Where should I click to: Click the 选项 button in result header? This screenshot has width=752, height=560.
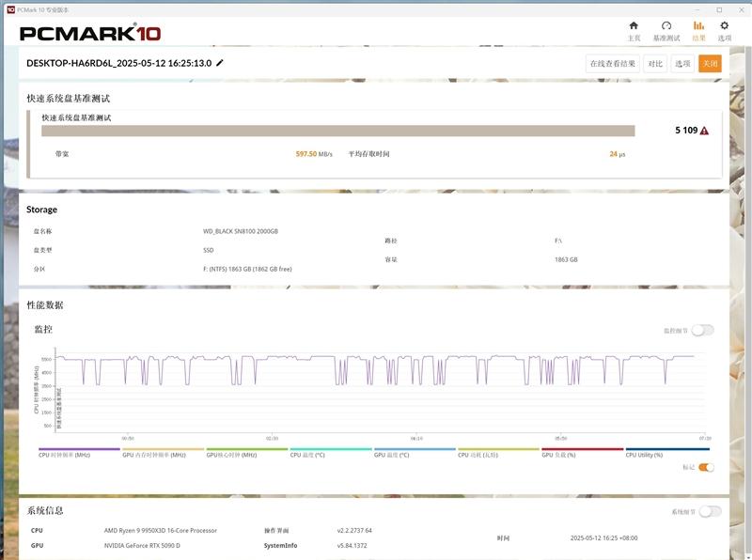click(x=682, y=64)
